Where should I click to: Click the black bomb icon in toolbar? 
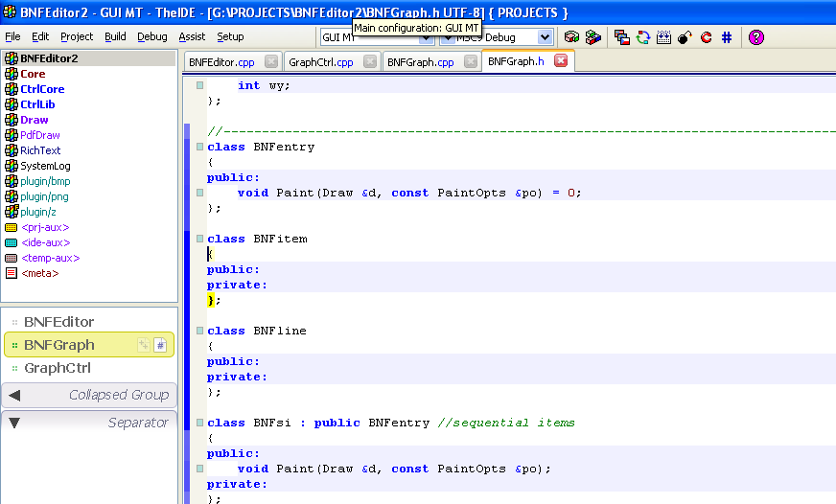pos(685,37)
